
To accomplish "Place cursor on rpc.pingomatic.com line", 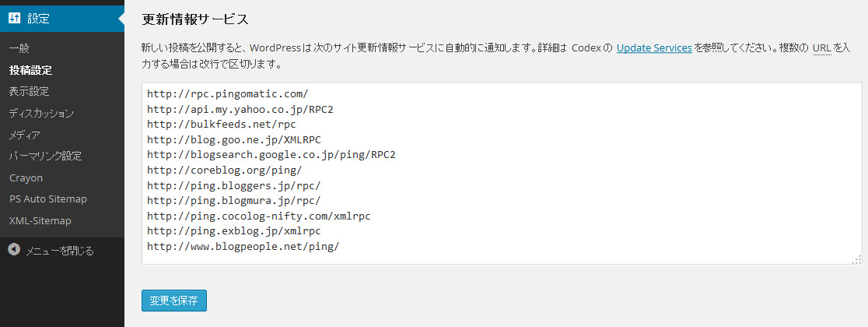I will click(x=228, y=94).
